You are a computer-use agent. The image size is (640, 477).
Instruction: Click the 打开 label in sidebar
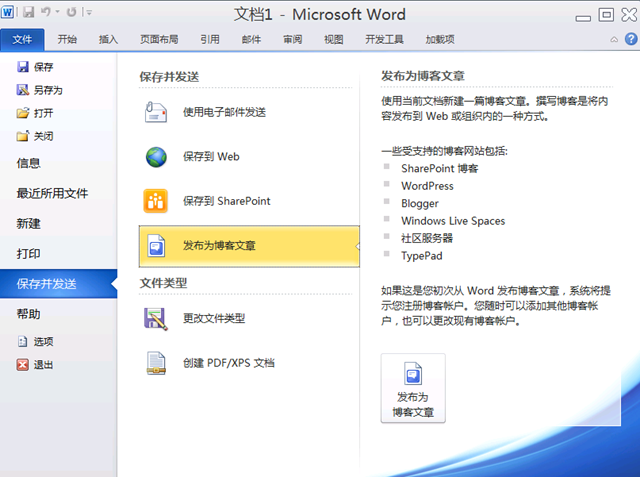[x=44, y=113]
